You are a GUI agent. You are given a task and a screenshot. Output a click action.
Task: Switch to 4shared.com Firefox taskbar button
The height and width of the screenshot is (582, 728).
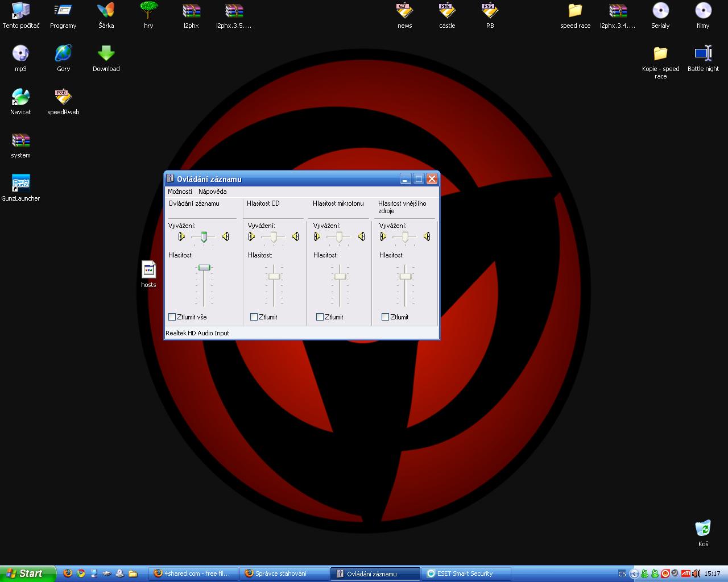(193, 573)
